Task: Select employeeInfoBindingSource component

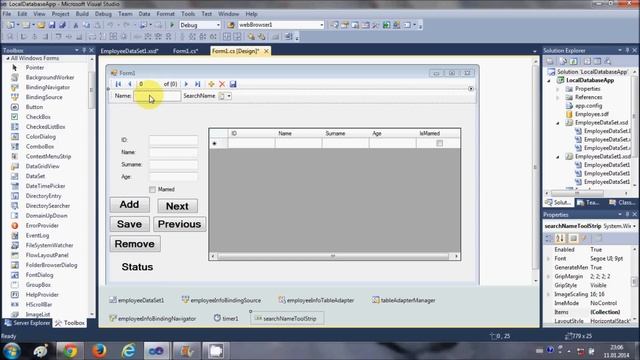Action: tap(221, 300)
